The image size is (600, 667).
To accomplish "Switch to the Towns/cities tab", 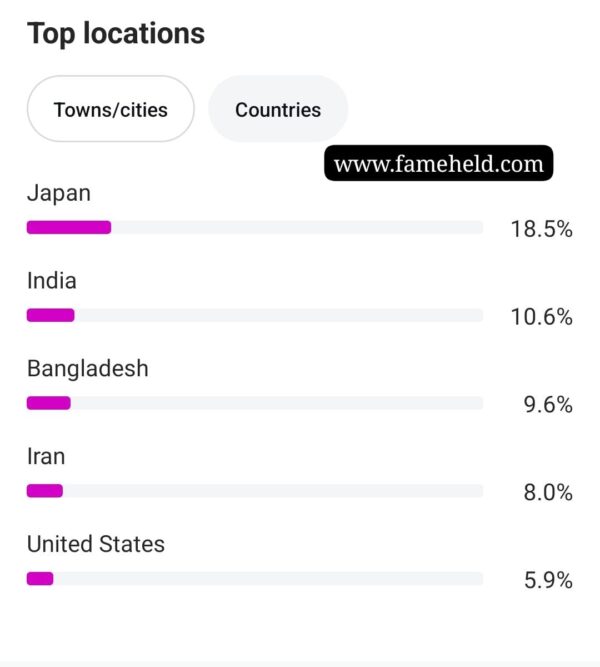I will pos(111,109).
